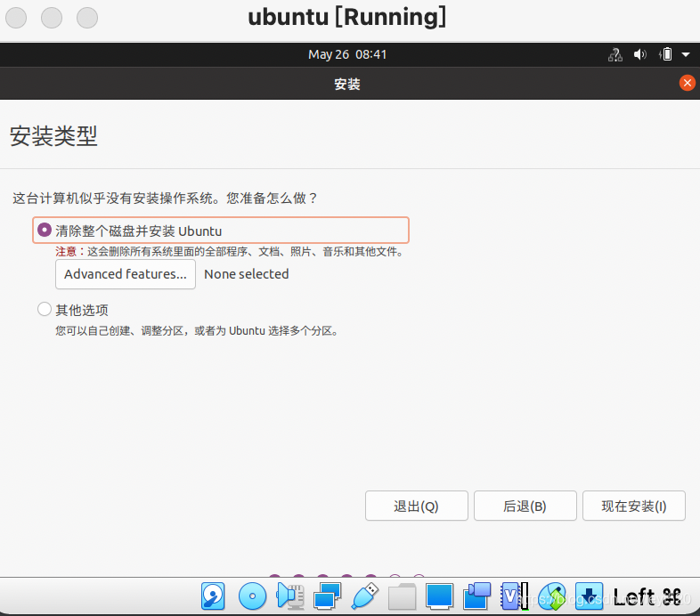Viewport: 700px width, 616px height.
Task: Click the CPU virtualization V icon
Action: [514, 596]
